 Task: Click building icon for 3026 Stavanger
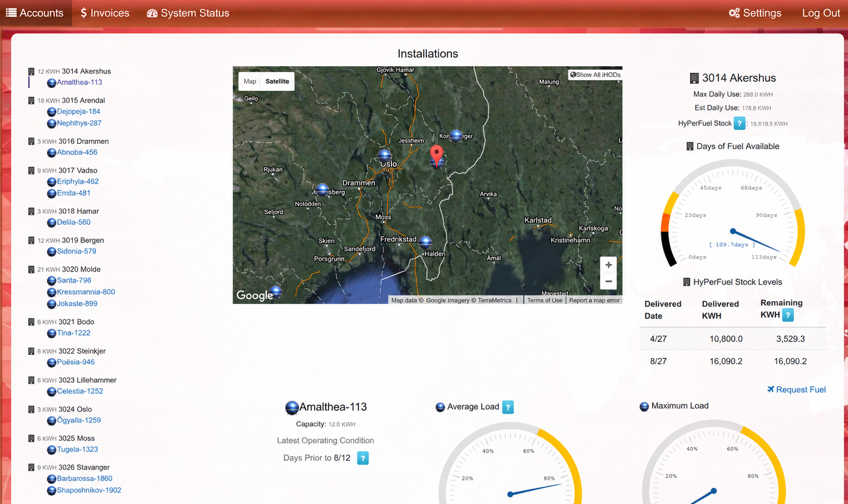tap(31, 468)
